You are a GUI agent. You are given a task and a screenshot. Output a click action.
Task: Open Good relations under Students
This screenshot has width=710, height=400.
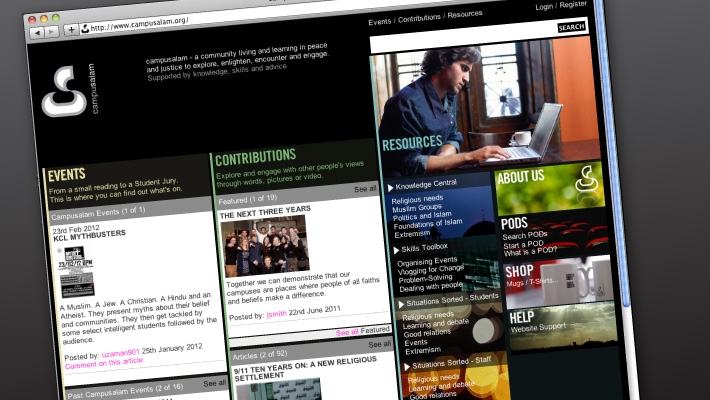[x=427, y=333]
